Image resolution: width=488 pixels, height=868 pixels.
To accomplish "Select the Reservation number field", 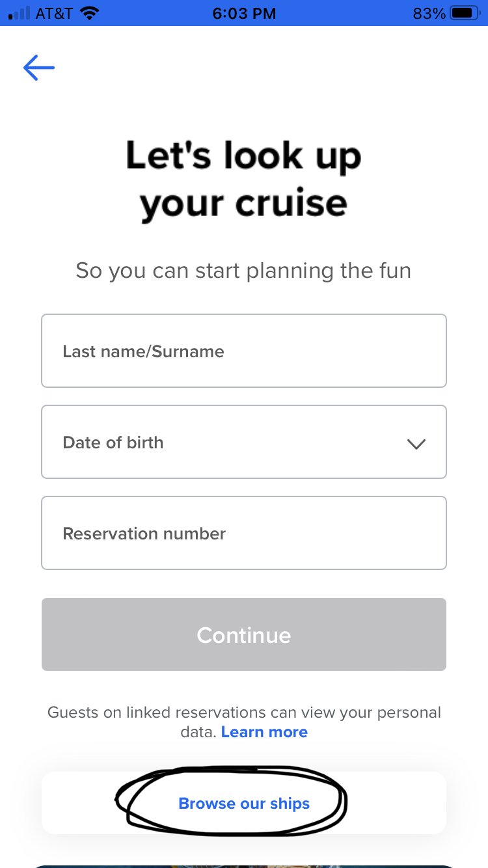I will point(243,533).
